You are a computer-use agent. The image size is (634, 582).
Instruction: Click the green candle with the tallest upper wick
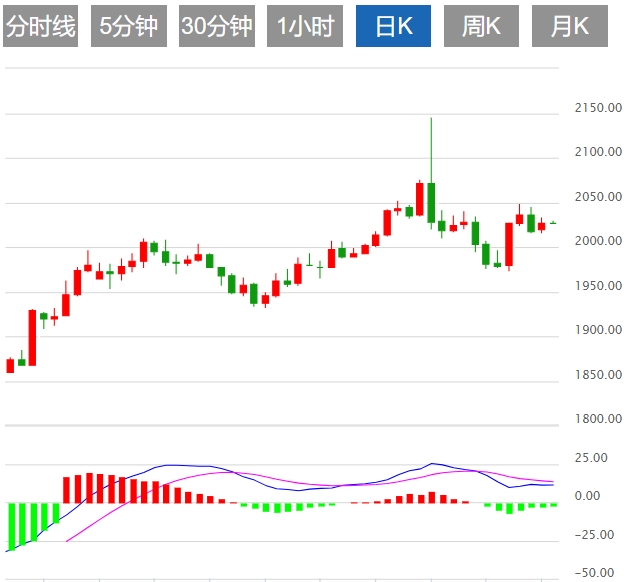click(x=431, y=202)
